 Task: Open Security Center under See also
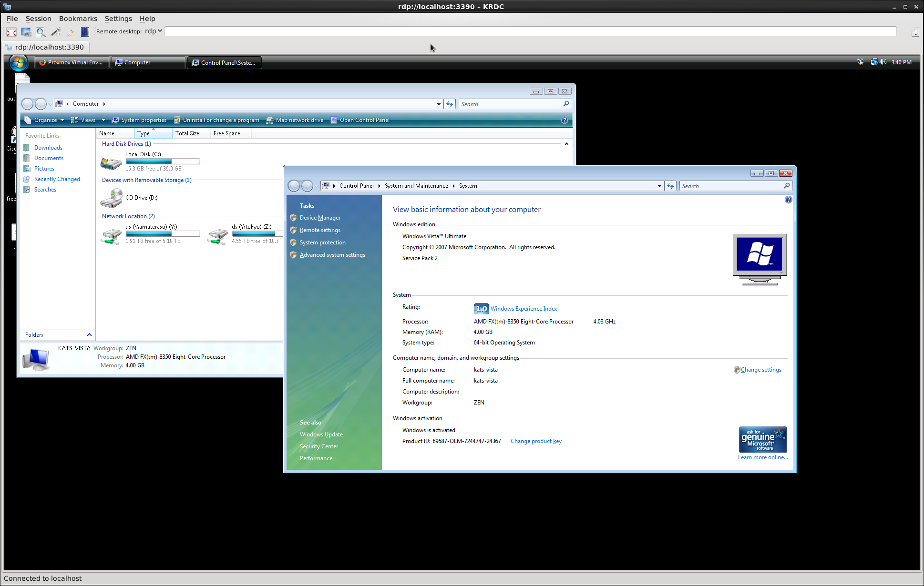tap(319, 446)
